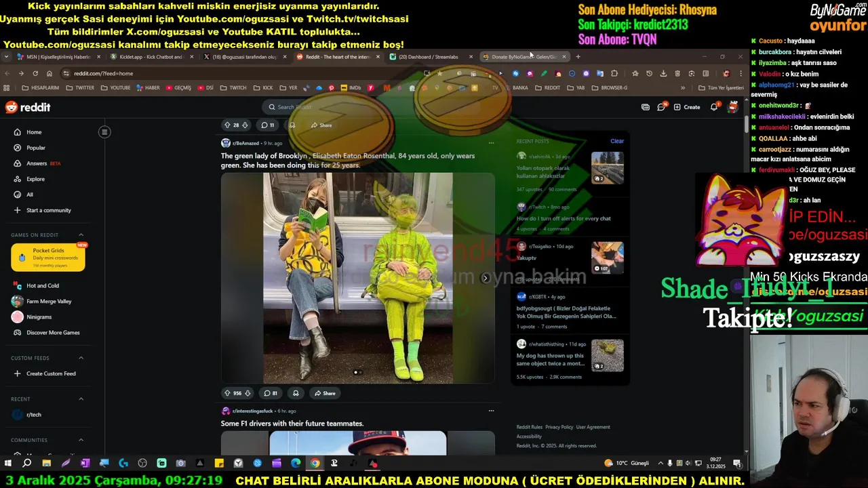Downvote the post with 28 votes
The width and height of the screenshot is (868, 488).
pyautogui.click(x=245, y=125)
